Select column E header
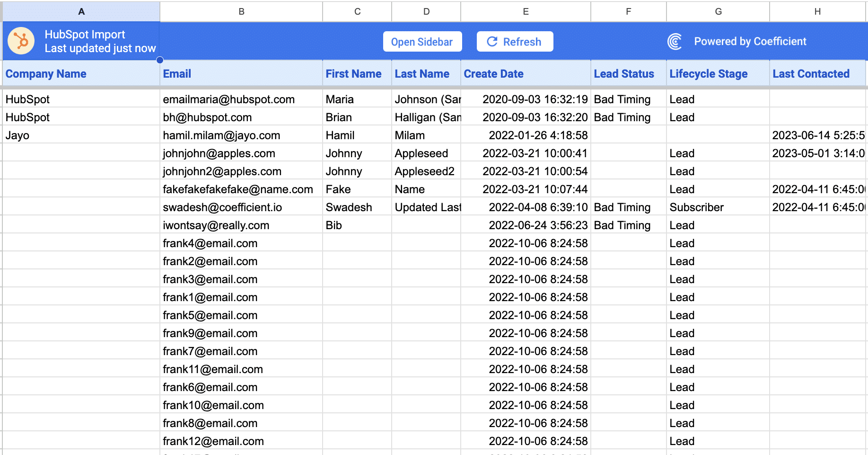 point(526,11)
